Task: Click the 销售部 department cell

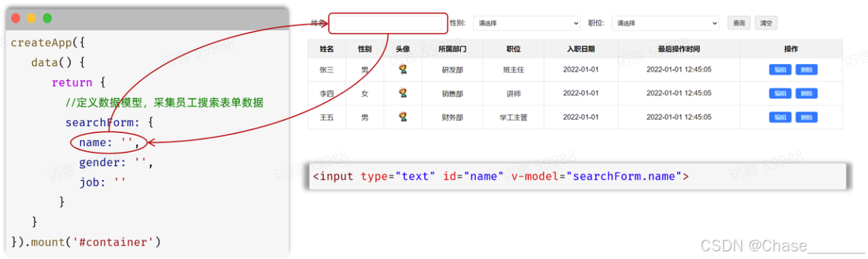Action: coord(452,93)
